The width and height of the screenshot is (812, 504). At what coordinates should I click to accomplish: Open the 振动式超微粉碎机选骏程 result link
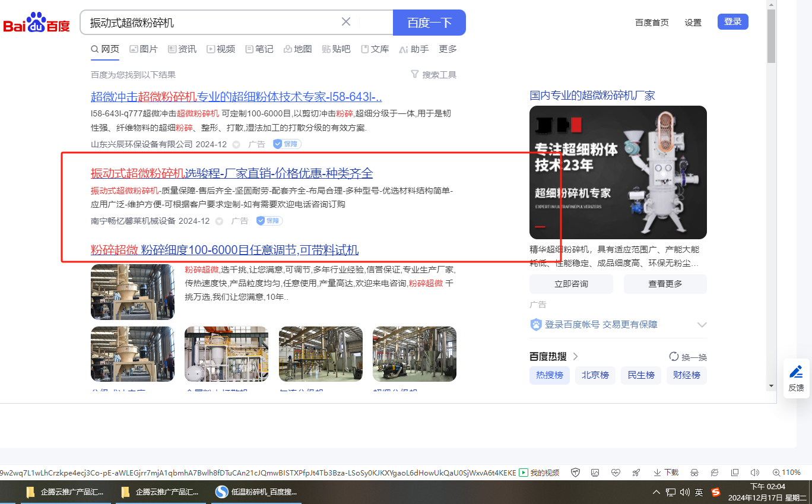231,173
